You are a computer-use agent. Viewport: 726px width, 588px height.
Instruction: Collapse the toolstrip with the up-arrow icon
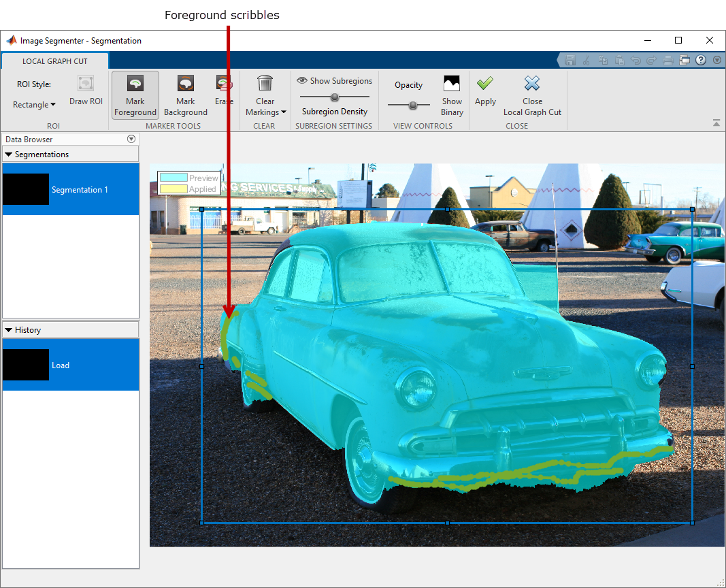click(x=716, y=123)
